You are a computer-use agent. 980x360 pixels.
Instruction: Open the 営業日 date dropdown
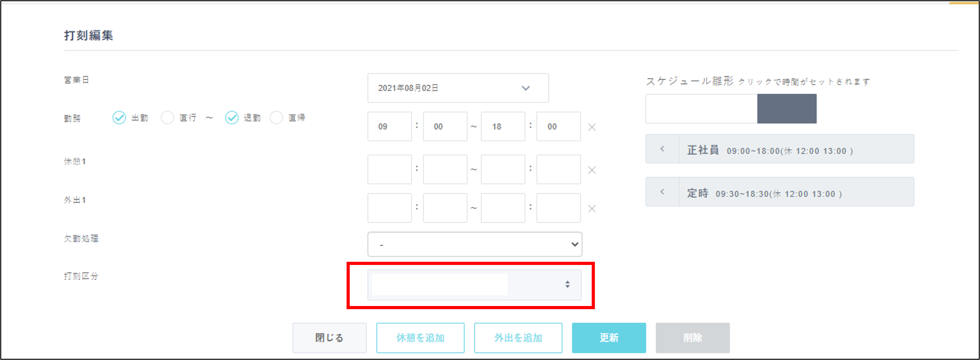point(458,88)
